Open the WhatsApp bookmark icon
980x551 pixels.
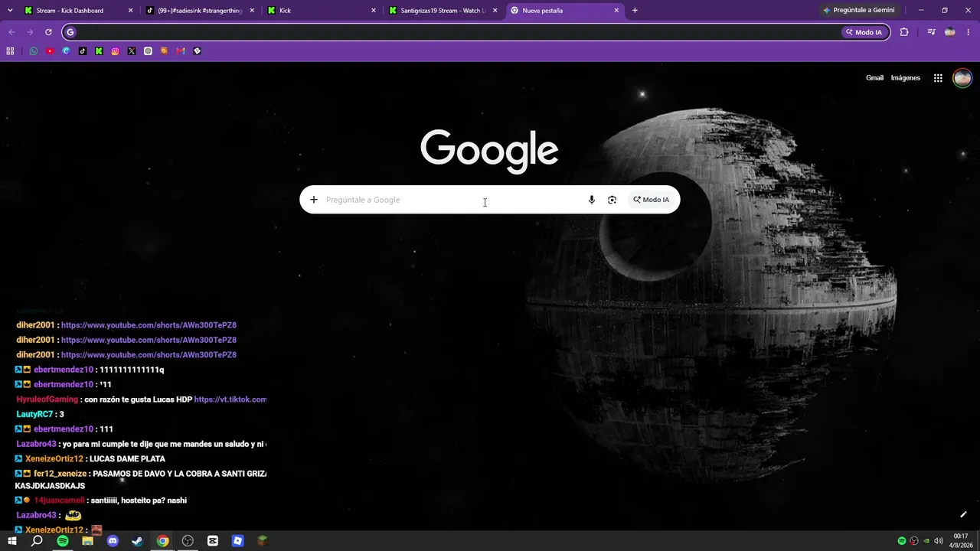coord(34,51)
